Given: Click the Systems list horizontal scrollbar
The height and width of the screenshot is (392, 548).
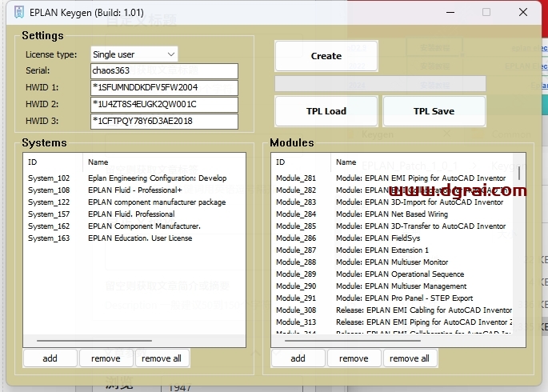Looking at the screenshot, I should point(94,340).
